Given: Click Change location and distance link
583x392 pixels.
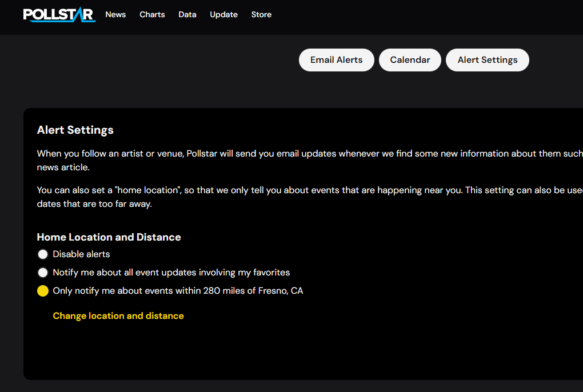Looking at the screenshot, I should pyautogui.click(x=118, y=316).
